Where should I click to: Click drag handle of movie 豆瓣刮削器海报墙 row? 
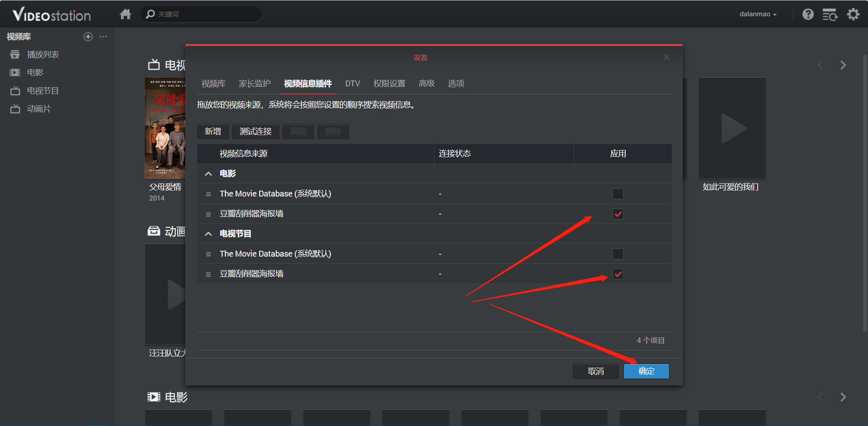coord(208,214)
